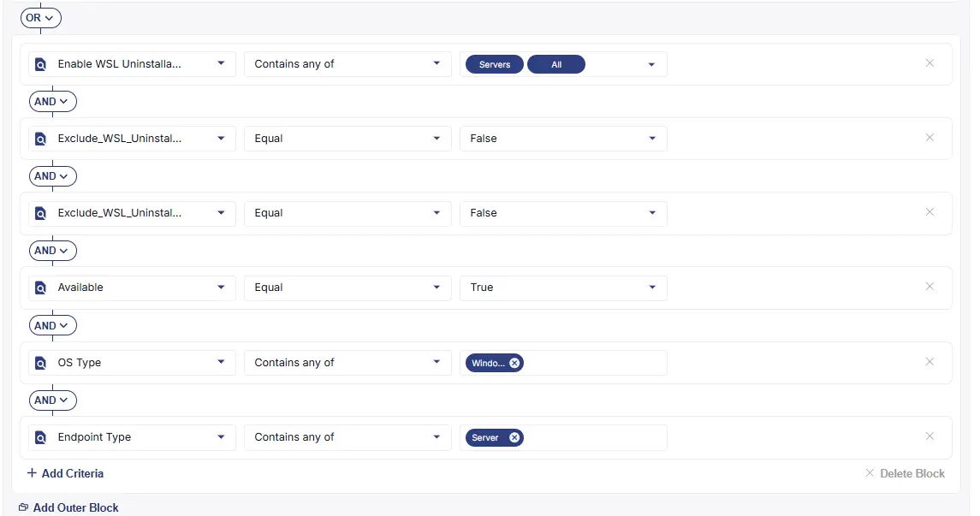The height and width of the screenshot is (516, 980).
Task: Remove the Windo... chip
Action: (x=514, y=363)
